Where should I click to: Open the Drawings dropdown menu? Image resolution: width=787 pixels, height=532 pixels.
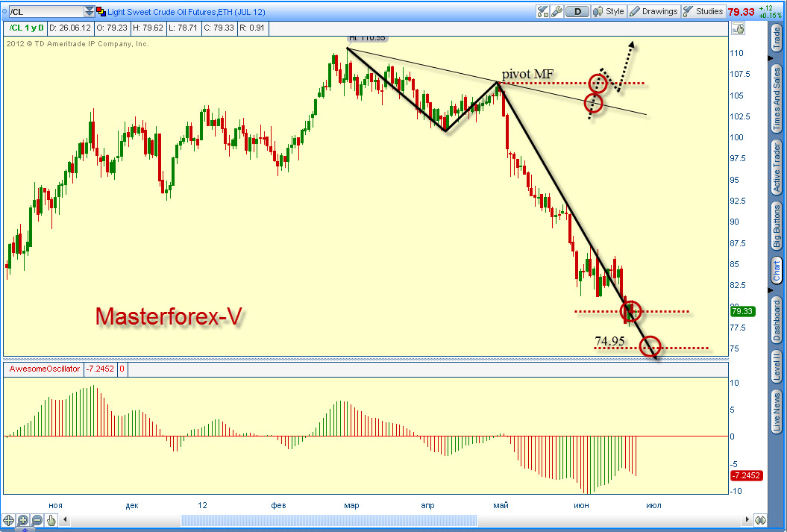click(x=653, y=11)
